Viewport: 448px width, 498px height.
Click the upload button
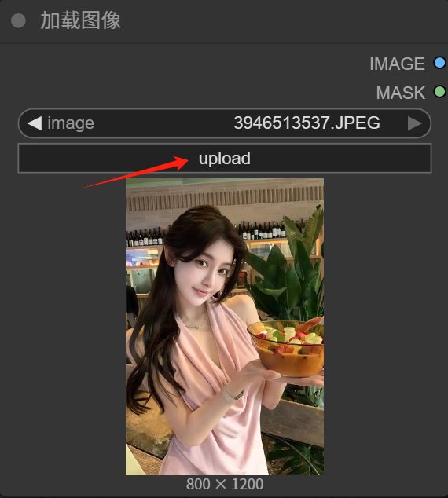pyautogui.click(x=224, y=158)
